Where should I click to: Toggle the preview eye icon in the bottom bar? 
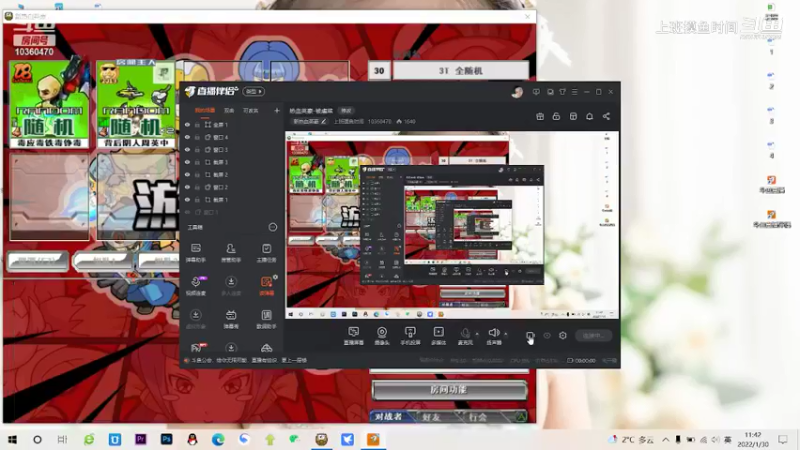point(547,335)
